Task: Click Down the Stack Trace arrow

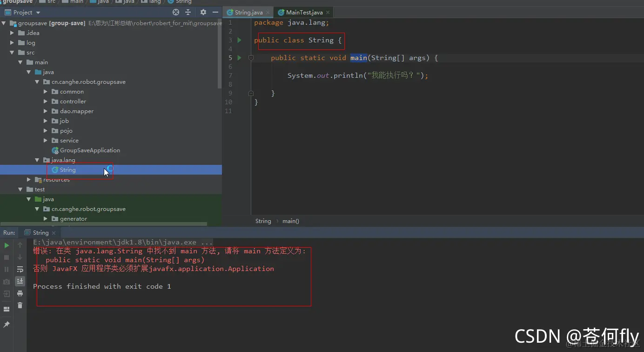Action: [20, 257]
